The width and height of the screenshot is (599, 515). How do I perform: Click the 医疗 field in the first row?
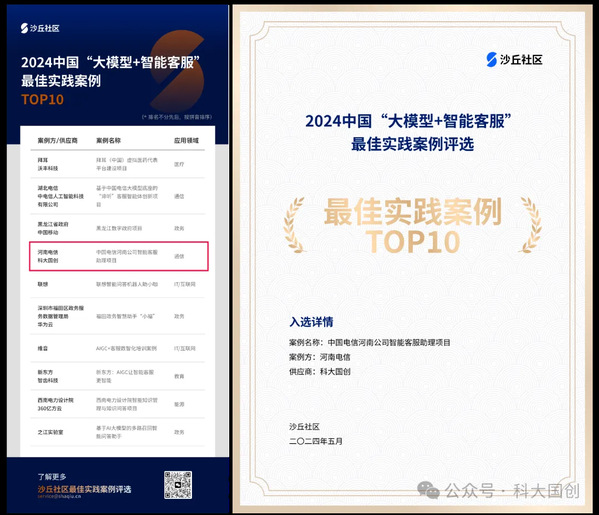(x=179, y=164)
